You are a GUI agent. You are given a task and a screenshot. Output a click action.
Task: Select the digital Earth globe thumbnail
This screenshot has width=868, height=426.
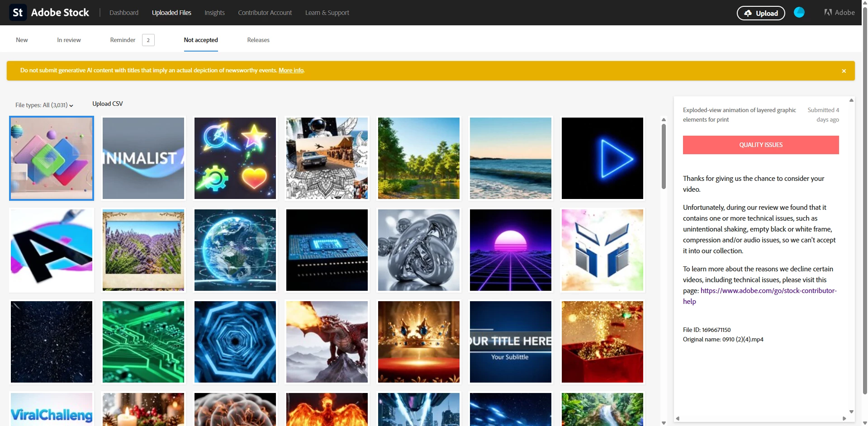[x=235, y=250]
